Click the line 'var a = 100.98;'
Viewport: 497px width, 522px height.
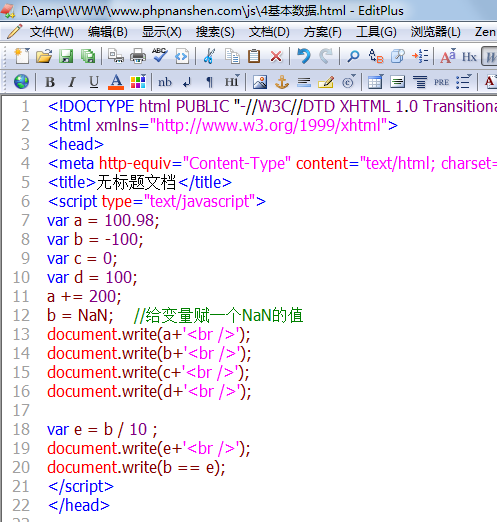(103, 221)
